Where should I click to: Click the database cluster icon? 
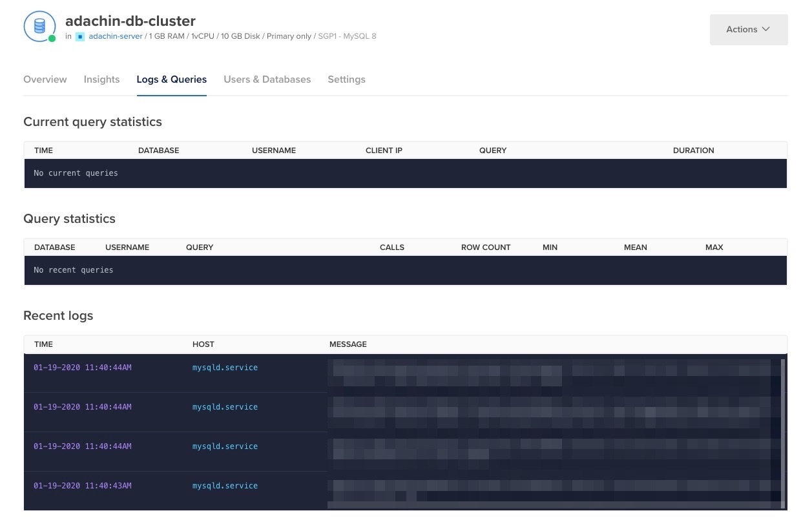tap(39, 26)
